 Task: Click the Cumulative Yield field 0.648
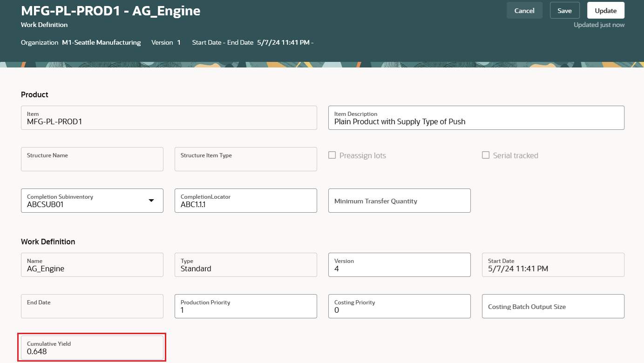point(92,348)
